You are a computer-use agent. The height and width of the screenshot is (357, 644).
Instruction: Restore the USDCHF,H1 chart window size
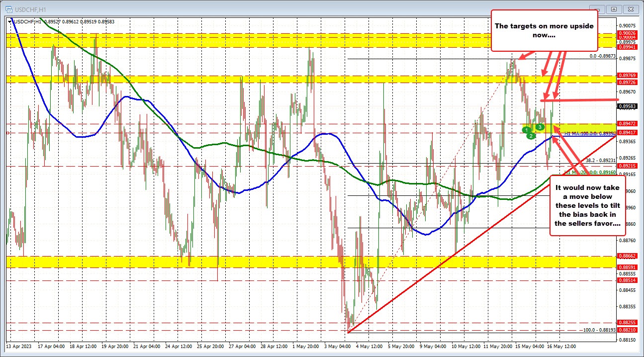pos(614,8)
